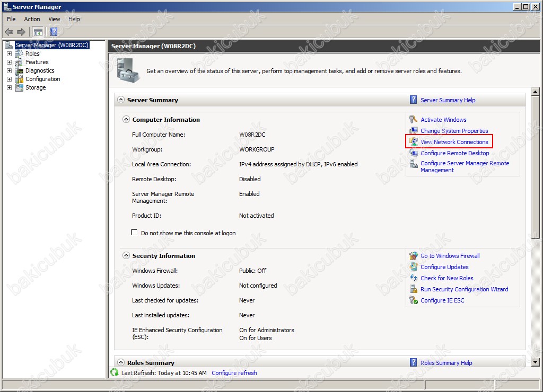Click the Run Security Configuration Wizard icon

coord(413,289)
